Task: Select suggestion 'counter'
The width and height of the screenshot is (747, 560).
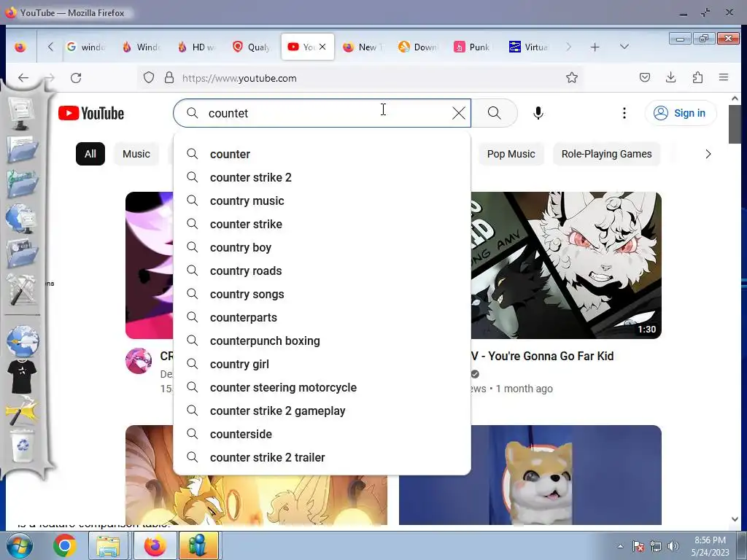Action: 322,154
